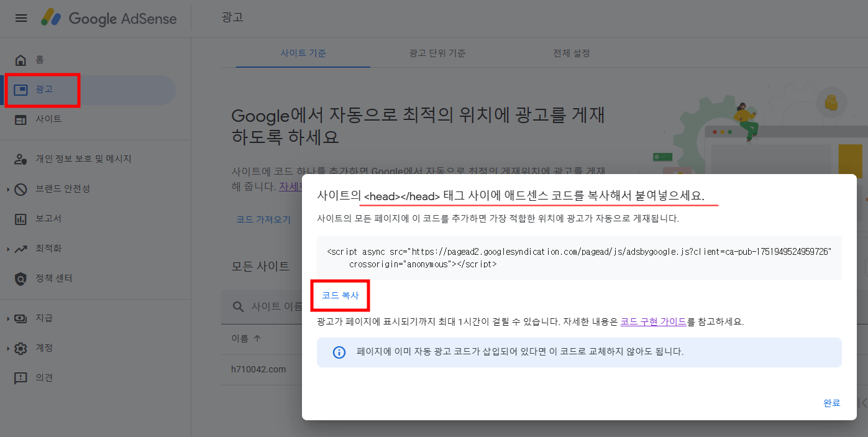Image resolution: width=868 pixels, height=437 pixels.
Task: Click the AdSense script code snippet
Action: tap(578, 257)
